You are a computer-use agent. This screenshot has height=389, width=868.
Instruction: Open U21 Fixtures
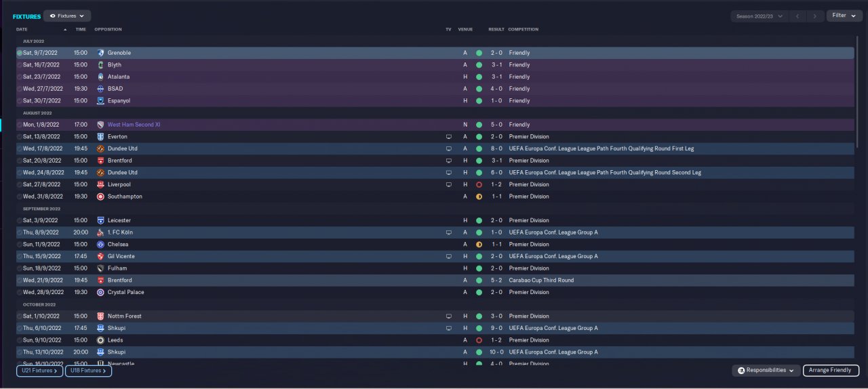tap(40, 371)
